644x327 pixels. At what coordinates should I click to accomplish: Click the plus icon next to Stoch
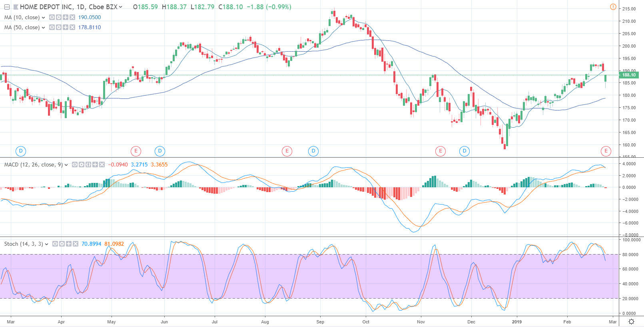pos(69,244)
